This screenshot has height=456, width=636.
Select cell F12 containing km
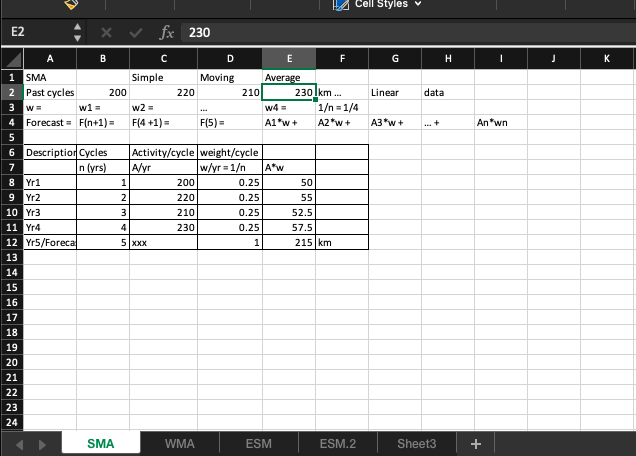click(342, 243)
